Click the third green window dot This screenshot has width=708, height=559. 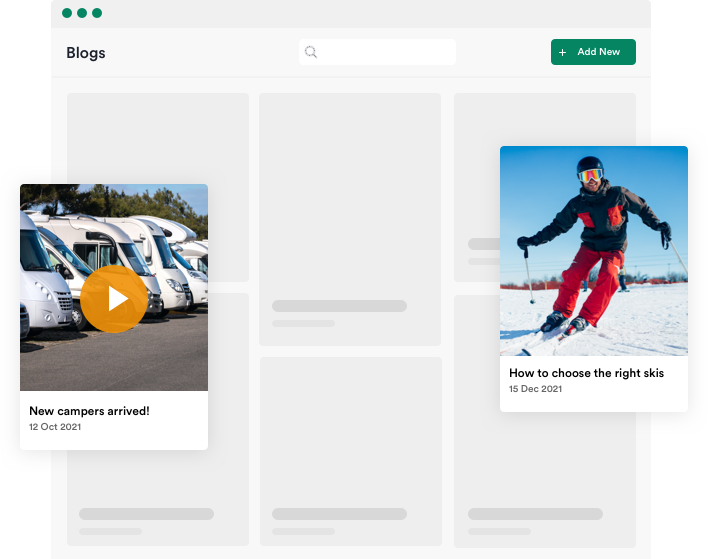click(97, 13)
